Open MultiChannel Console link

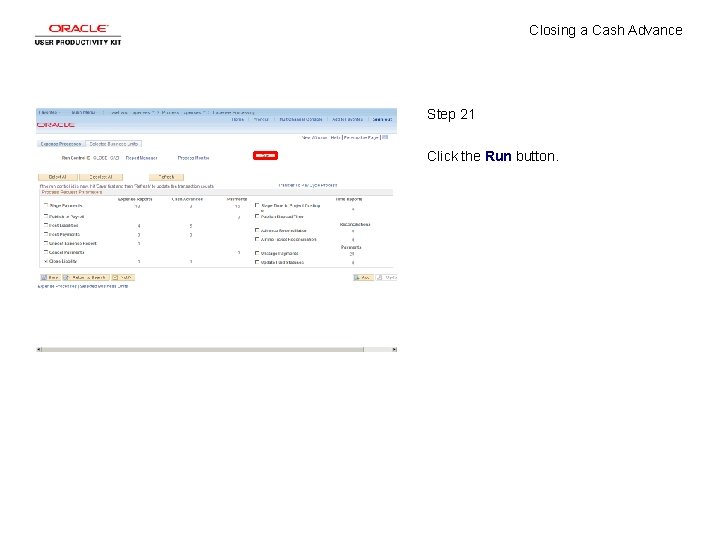[301, 119]
